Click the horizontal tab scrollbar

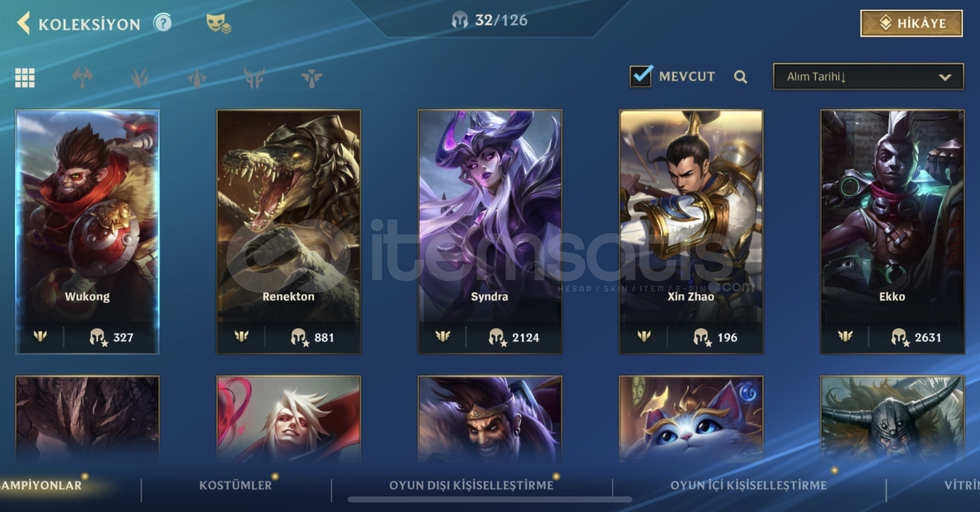pyautogui.click(x=490, y=499)
